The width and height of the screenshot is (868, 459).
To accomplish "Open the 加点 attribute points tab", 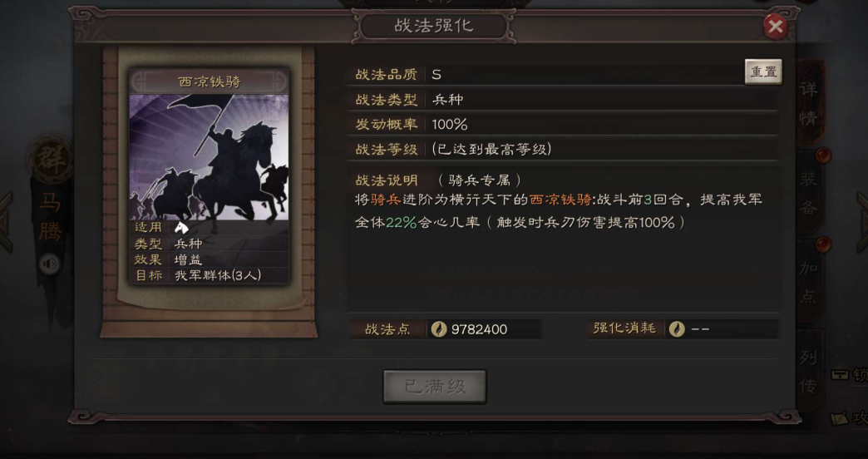I will point(809,282).
